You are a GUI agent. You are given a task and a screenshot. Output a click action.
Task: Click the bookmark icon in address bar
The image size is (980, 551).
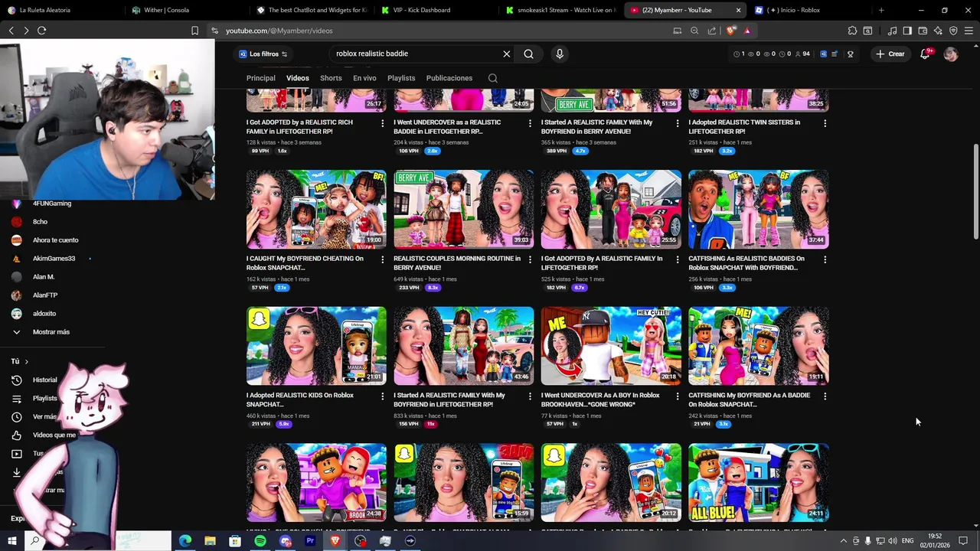(x=194, y=31)
